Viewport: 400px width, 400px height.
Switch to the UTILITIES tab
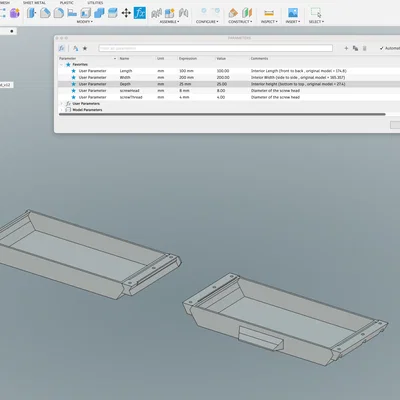pos(95,3)
